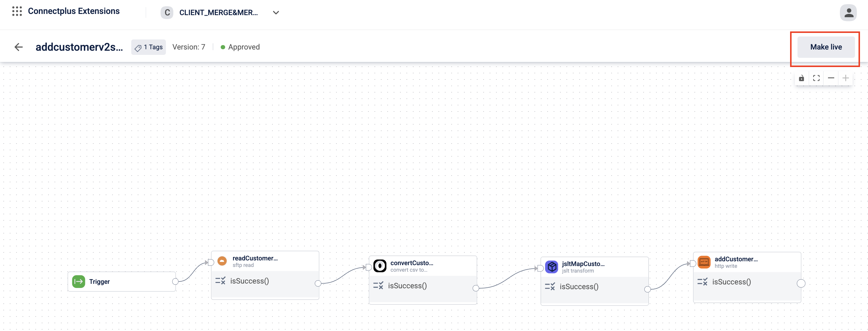Viewport: 868px width, 331px height.
Task: Click the C organization avatar badge
Action: click(x=167, y=13)
